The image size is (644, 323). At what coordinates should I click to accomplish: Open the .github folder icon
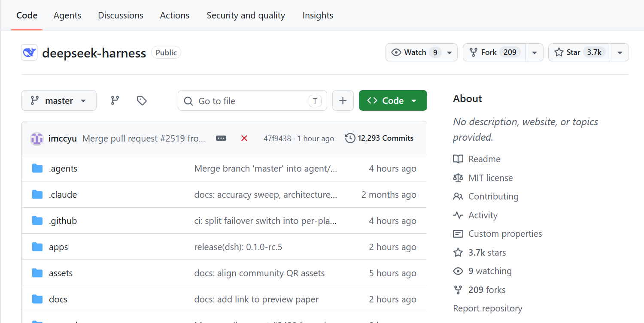click(x=37, y=220)
